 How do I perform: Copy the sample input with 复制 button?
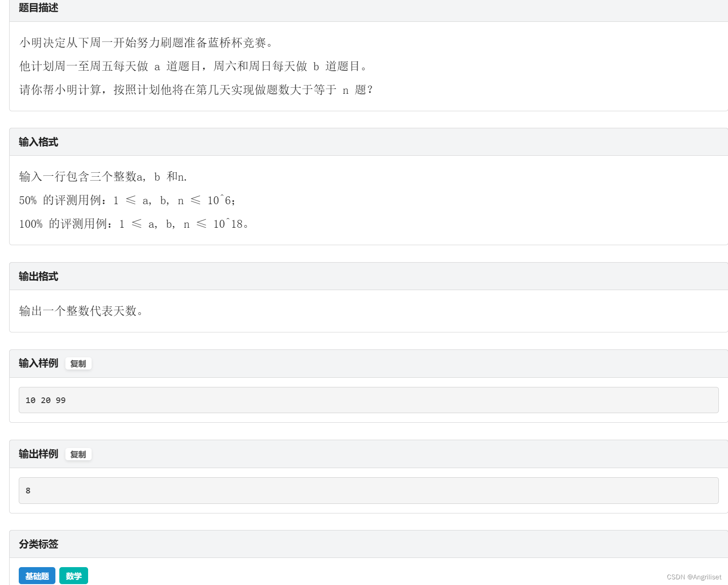pyautogui.click(x=78, y=363)
